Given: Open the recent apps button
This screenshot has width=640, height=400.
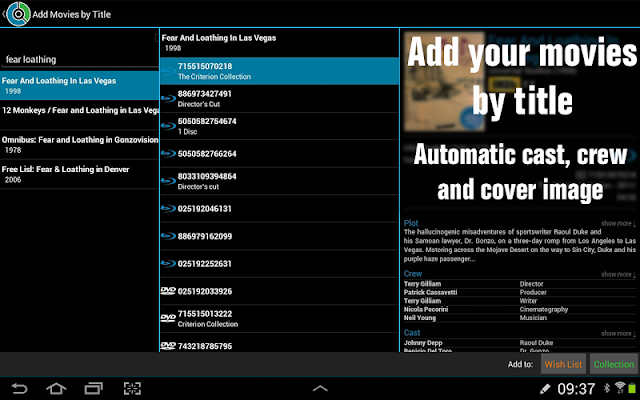Looking at the screenshot, I should point(94,388).
